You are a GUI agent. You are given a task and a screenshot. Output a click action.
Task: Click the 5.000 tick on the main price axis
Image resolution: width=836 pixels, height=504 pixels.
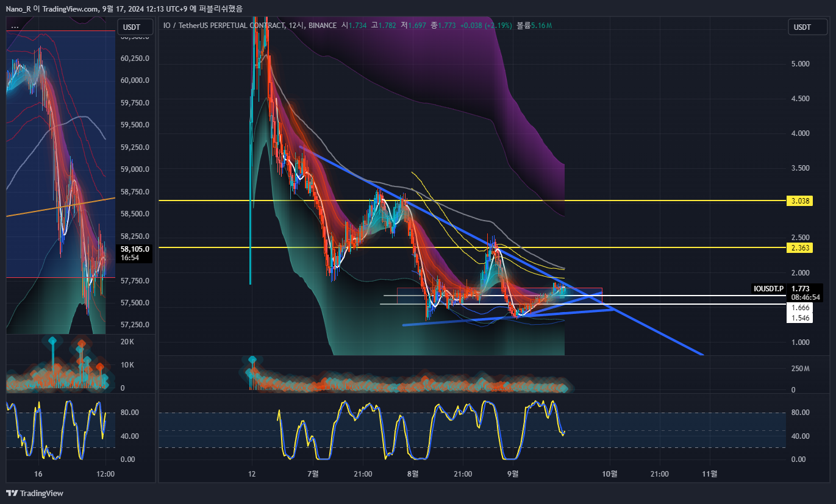(x=800, y=63)
